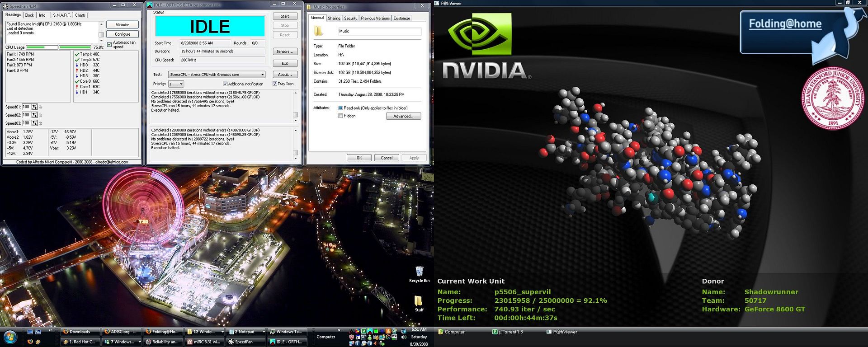Open the Priority dropdown in ORTHOS
868x347 pixels.
tap(176, 84)
